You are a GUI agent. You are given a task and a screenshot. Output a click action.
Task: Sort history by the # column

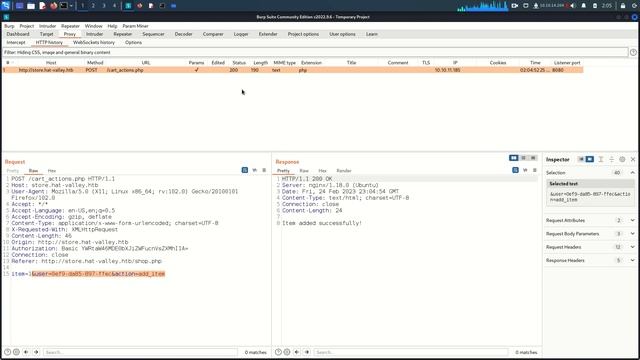coord(8,62)
